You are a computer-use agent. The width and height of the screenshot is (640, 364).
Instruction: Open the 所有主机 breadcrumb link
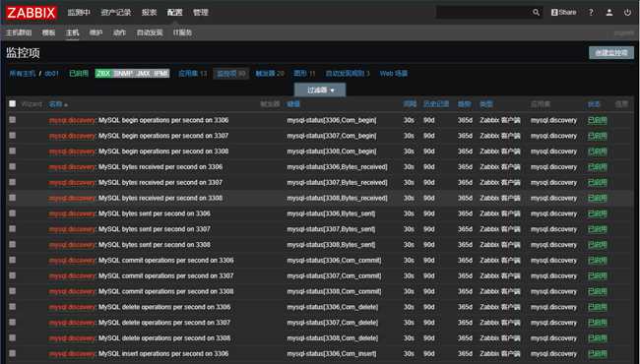coord(23,74)
